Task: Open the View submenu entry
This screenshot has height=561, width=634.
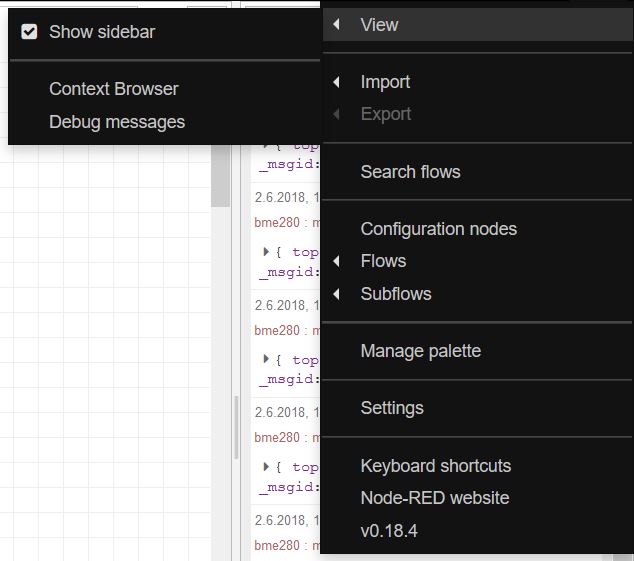Action: (478, 25)
